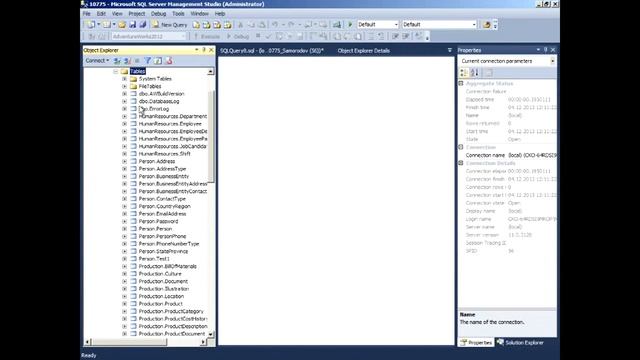The image size is (640, 360).
Task: Click the Database Engine Query icon
Action: click(x=196, y=25)
